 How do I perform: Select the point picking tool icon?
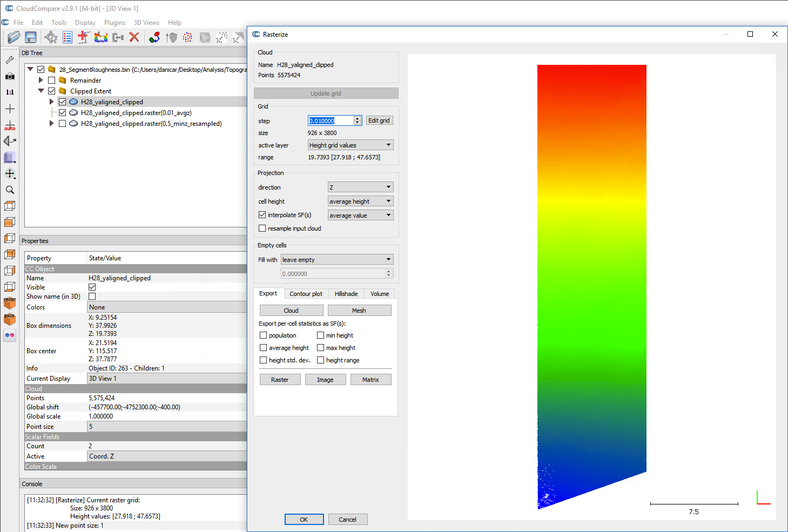click(51, 37)
